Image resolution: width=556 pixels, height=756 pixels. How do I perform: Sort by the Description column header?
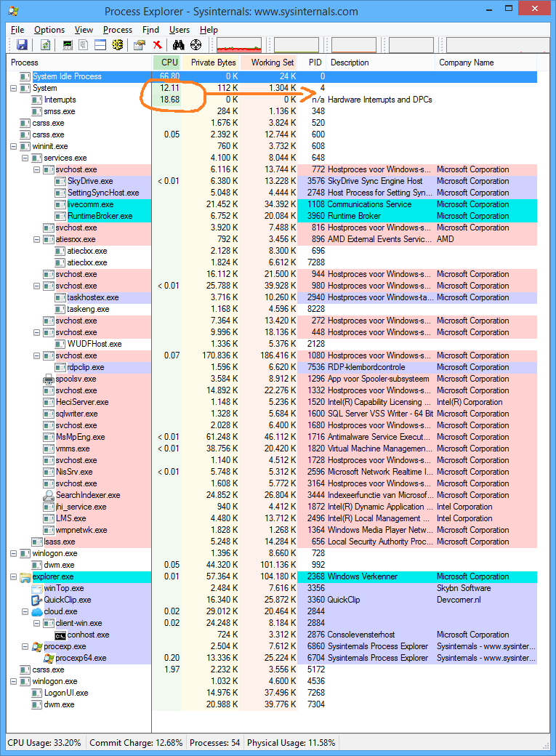click(380, 63)
